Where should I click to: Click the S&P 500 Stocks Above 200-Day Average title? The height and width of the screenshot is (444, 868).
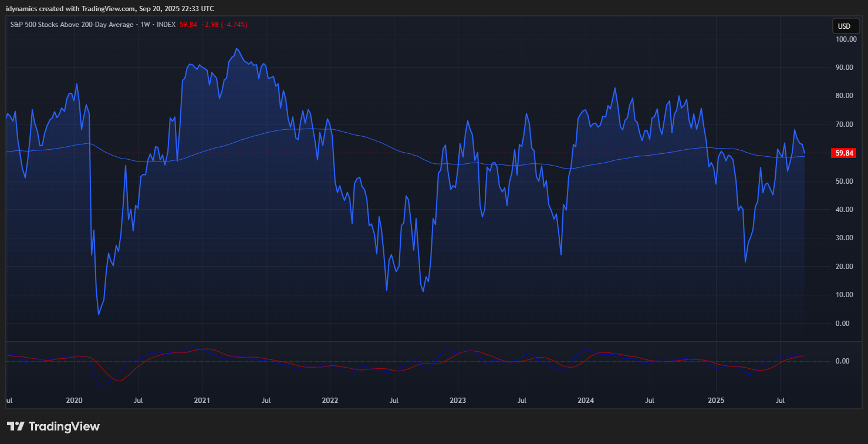[x=72, y=25]
